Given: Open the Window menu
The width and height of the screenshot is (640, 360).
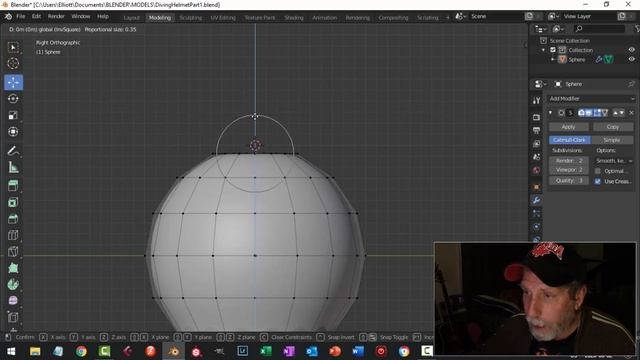Looking at the screenshot, I should [80, 16].
